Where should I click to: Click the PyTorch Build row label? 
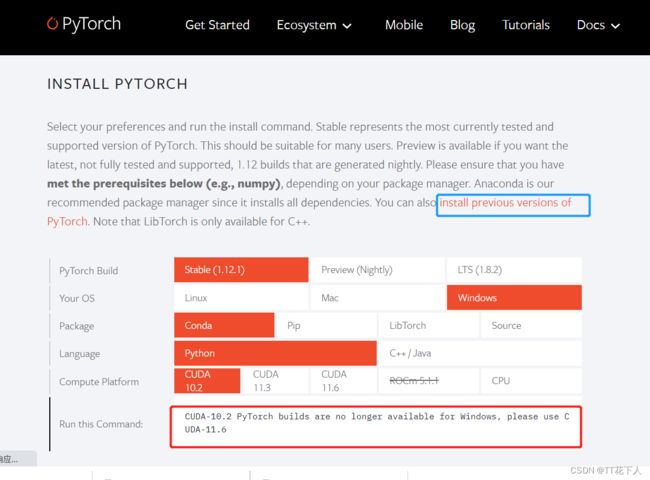[x=88, y=271]
